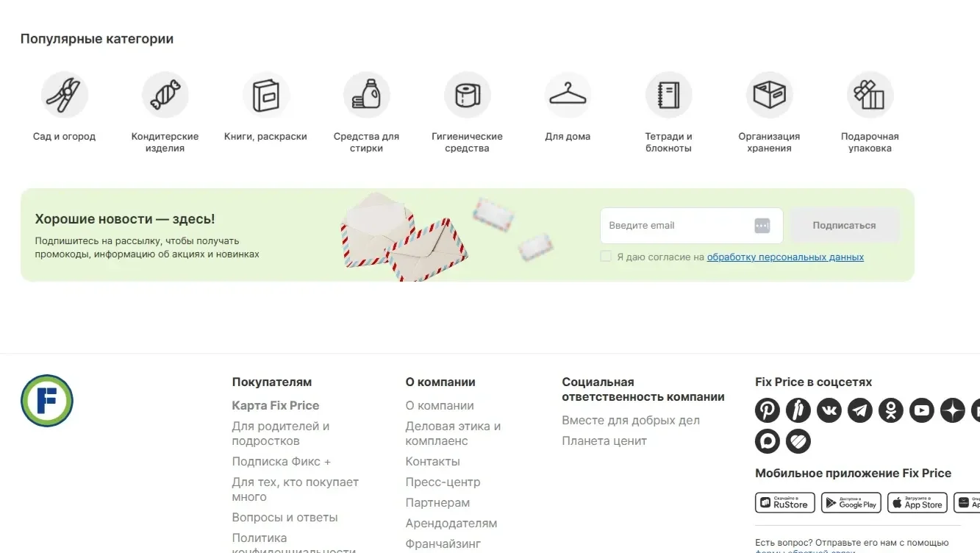Screen dimensions: 980x553
Task: Click the Подписаться button
Action: click(845, 226)
